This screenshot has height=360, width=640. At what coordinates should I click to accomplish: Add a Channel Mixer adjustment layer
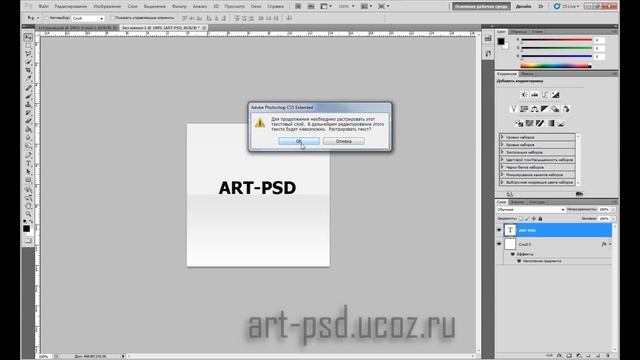(x=566, y=109)
